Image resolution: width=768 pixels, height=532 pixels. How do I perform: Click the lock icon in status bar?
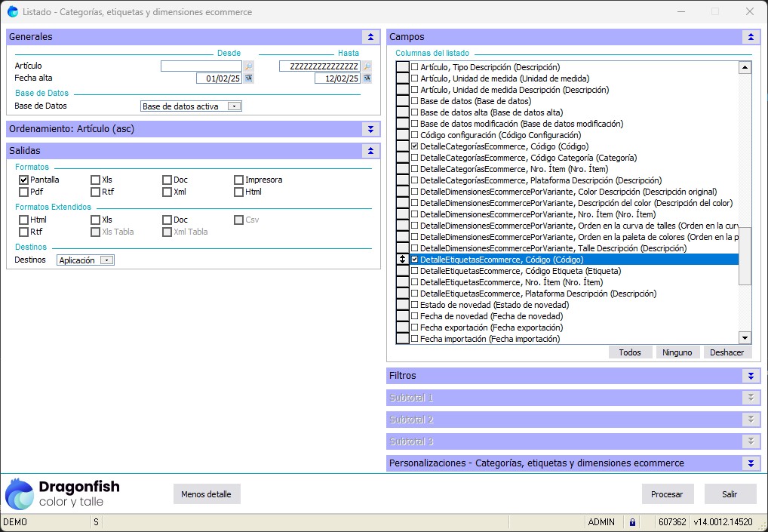point(632,522)
